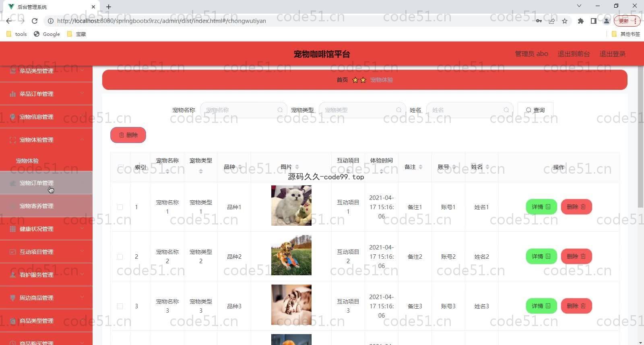Click the batch 删除 button above table

(128, 135)
